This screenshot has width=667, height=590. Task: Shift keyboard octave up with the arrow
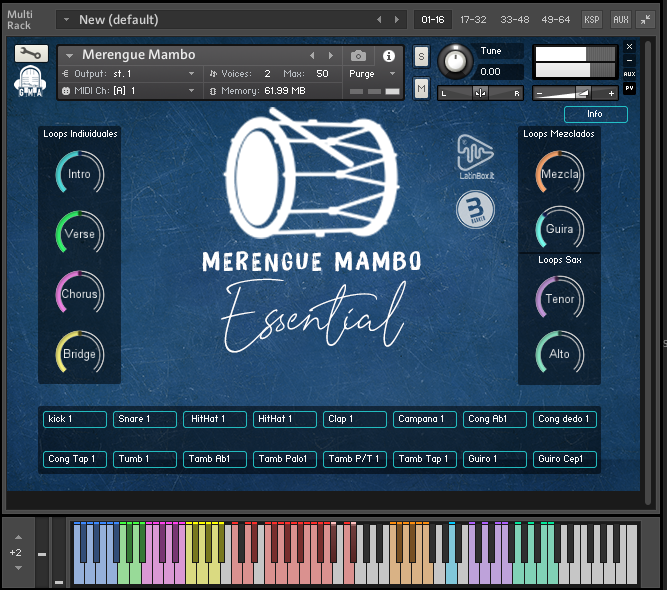click(18, 537)
